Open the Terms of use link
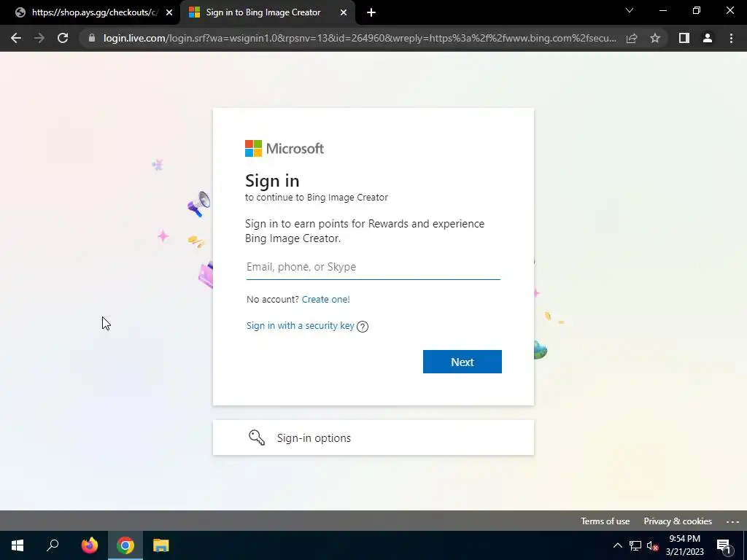The width and height of the screenshot is (747, 560). click(x=605, y=521)
